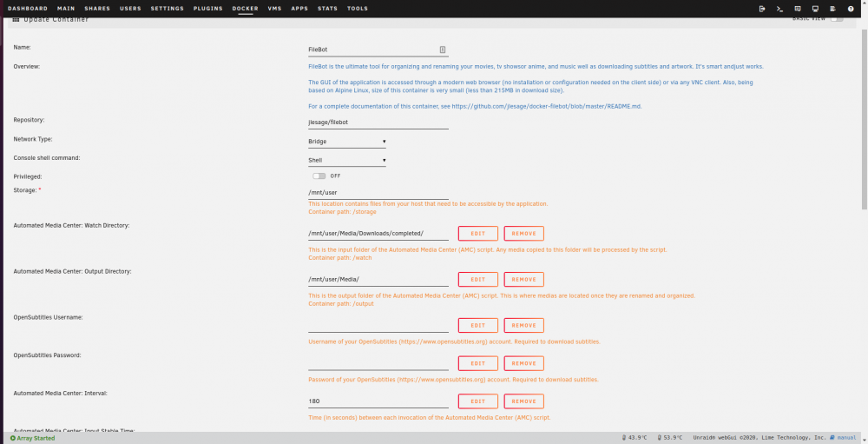The image size is (868, 444).
Task: Click Edit for OpenSubtitles Password
Action: pyautogui.click(x=477, y=363)
